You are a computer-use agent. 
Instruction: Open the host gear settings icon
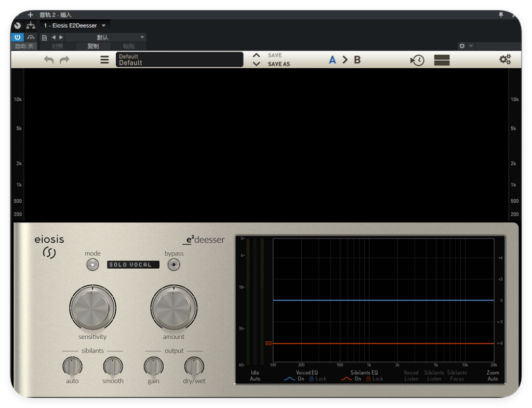click(462, 46)
